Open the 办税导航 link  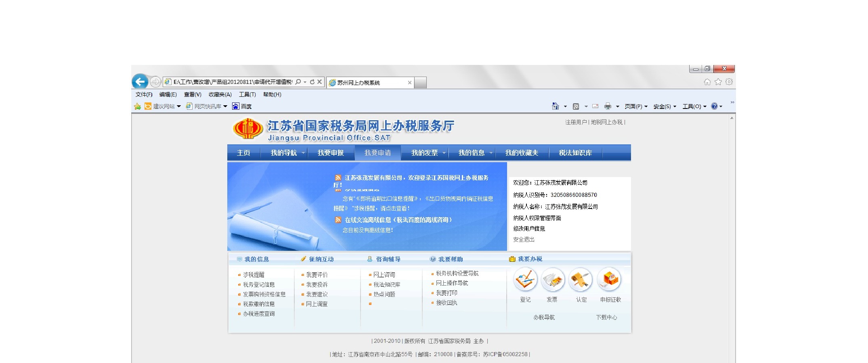click(544, 317)
